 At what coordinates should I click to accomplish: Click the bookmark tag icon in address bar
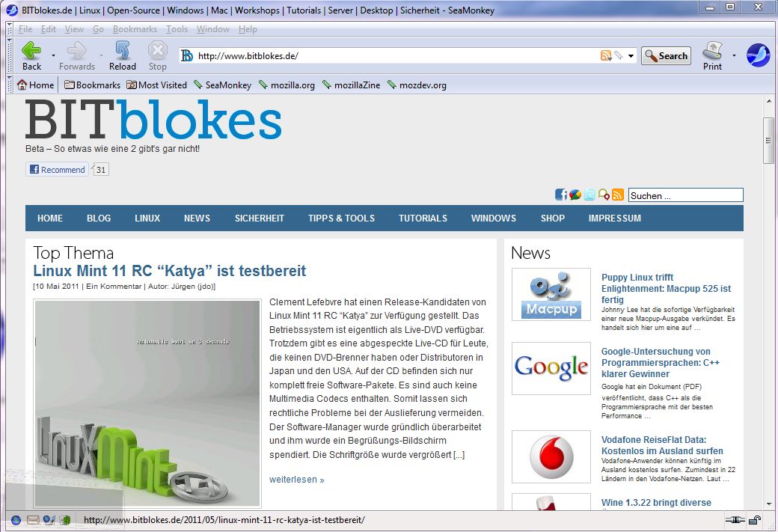pyautogui.click(x=618, y=55)
